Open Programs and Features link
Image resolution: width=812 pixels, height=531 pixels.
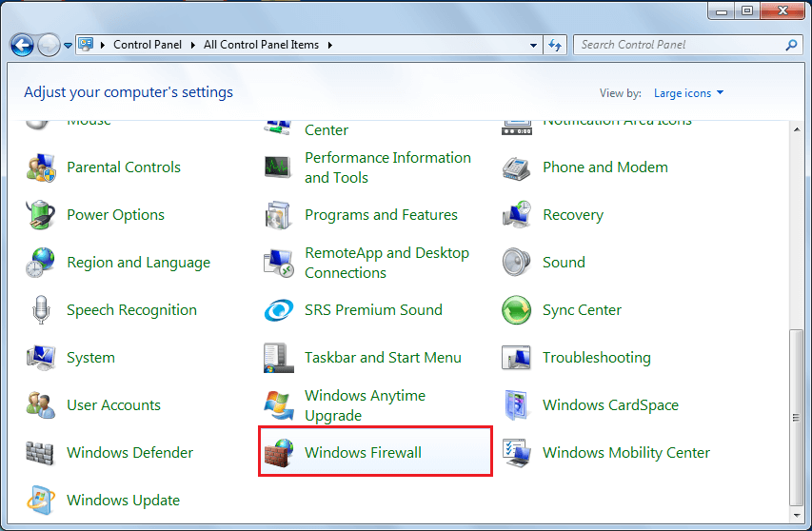381,215
